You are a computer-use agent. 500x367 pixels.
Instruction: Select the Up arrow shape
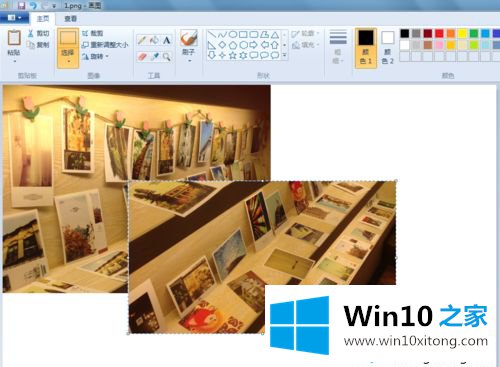tap(275, 45)
